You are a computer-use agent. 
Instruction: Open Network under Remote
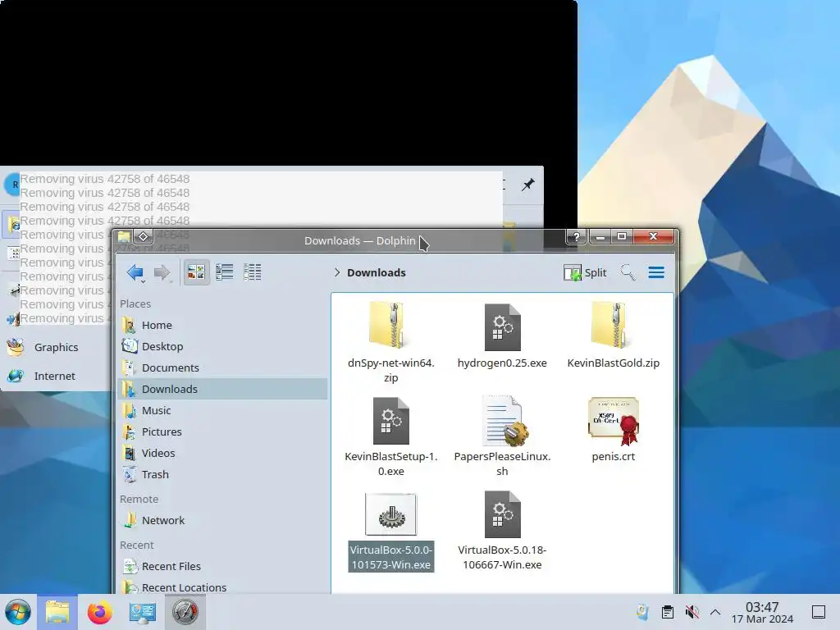pos(222,520)
